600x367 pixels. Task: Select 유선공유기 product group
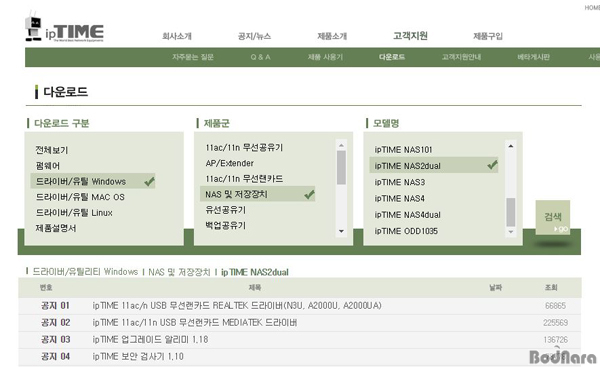click(x=225, y=210)
